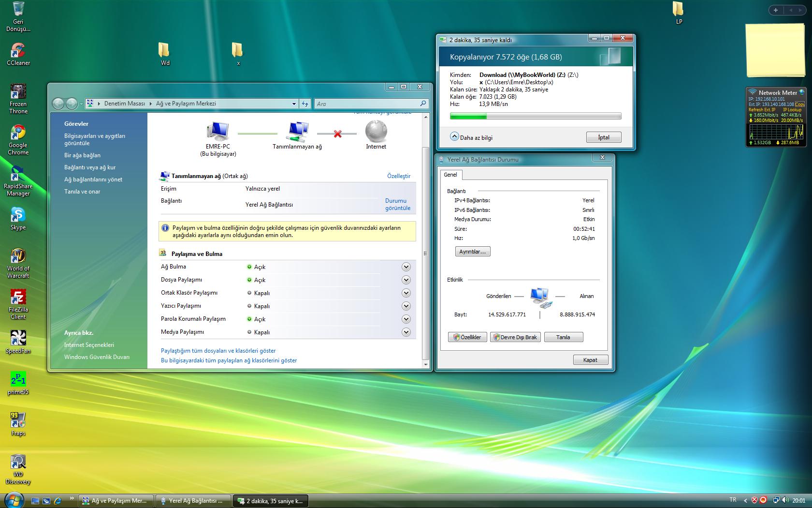Image resolution: width=812 pixels, height=508 pixels.
Task: Open Ağ bağlantılarını yönet task
Action: click(x=93, y=179)
